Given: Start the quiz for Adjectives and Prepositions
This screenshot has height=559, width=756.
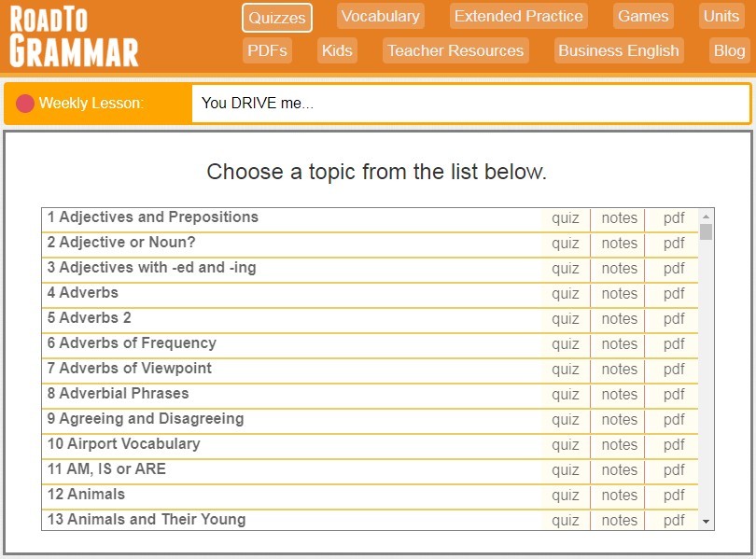Looking at the screenshot, I should coord(565,217).
